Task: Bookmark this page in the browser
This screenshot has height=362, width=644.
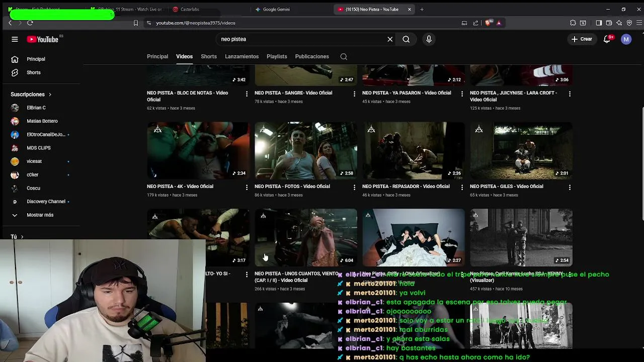Action: point(135,23)
